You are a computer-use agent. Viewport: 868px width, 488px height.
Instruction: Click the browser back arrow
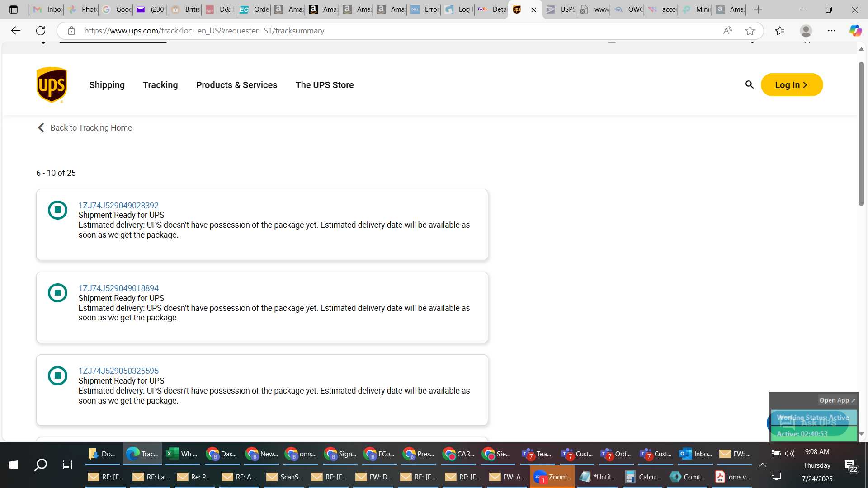(16, 31)
